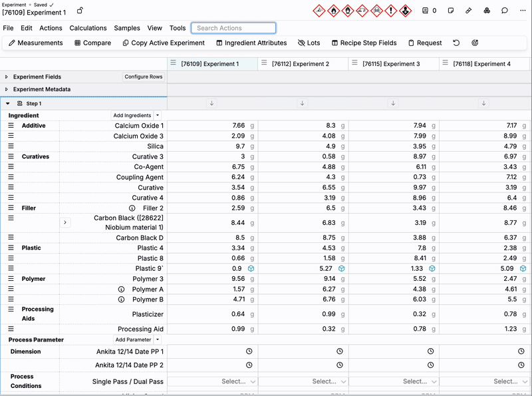This screenshot has height=396, width=532.
Task: Open the Samples menu
Action: click(127, 28)
